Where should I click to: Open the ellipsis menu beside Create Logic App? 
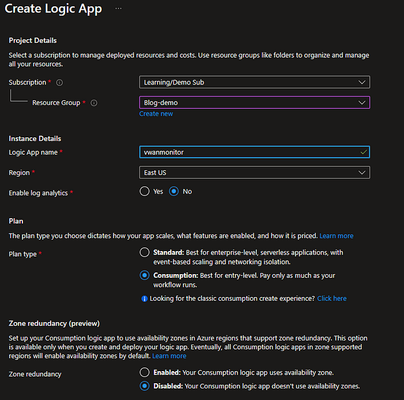pos(118,9)
